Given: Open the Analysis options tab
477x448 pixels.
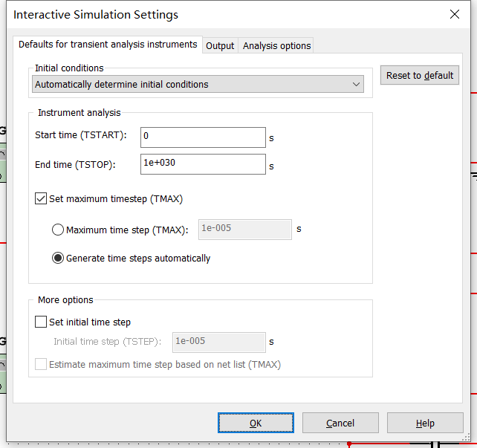Looking at the screenshot, I should point(276,45).
